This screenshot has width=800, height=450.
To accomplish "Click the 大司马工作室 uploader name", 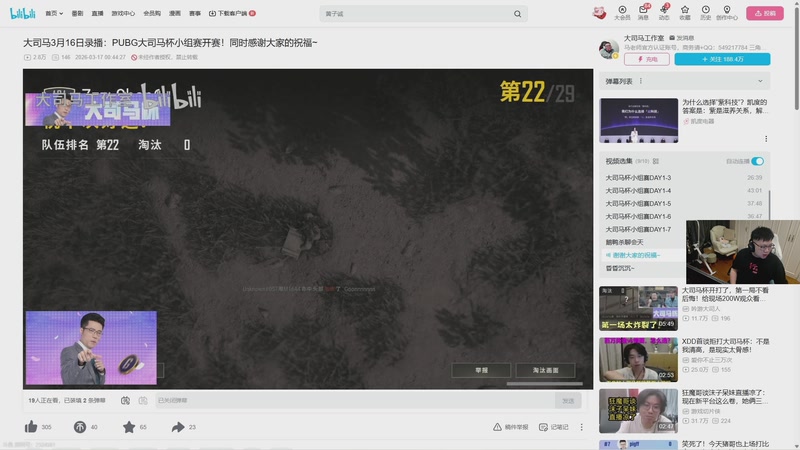I will (x=644, y=38).
